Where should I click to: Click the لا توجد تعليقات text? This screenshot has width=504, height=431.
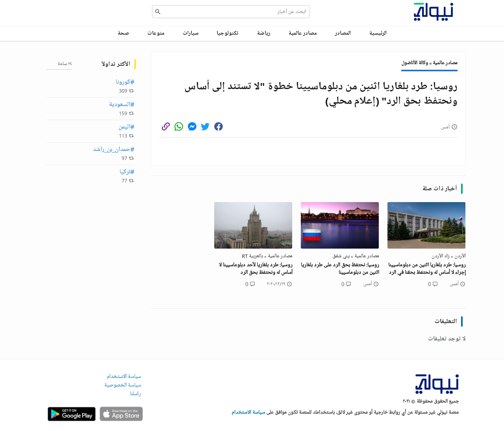tap(447, 338)
